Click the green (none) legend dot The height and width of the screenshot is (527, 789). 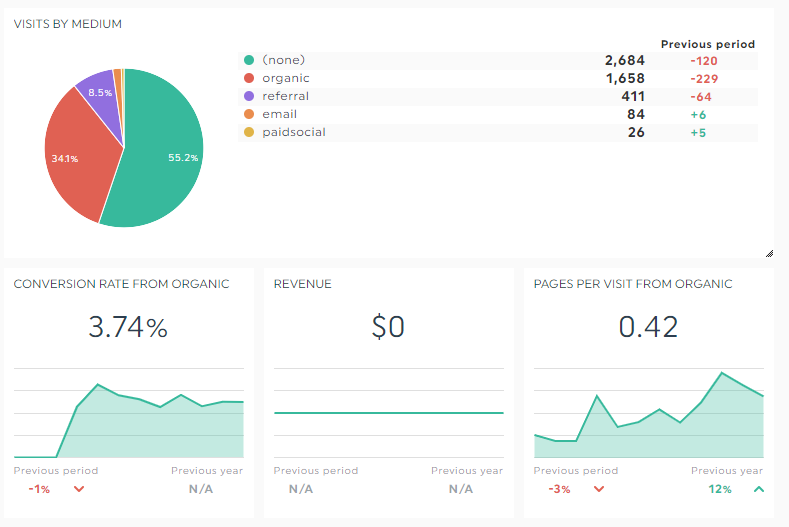coord(249,60)
